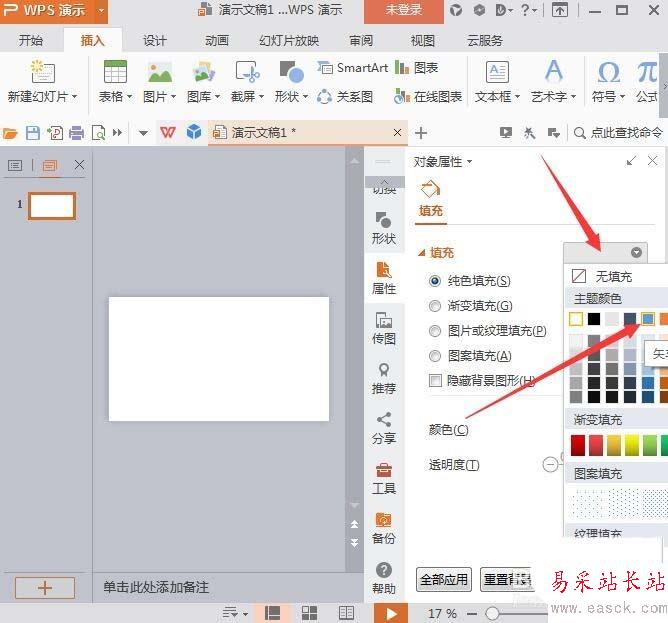Switch to outline view in slide pane
The width and height of the screenshot is (668, 623).
15,165
